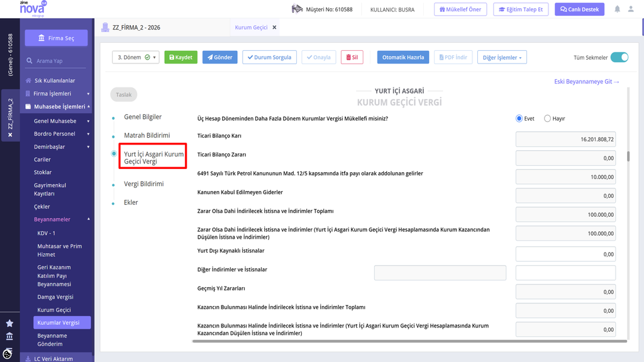Click the folder icon beside Muhasebe İşlemleri

pos(28,106)
